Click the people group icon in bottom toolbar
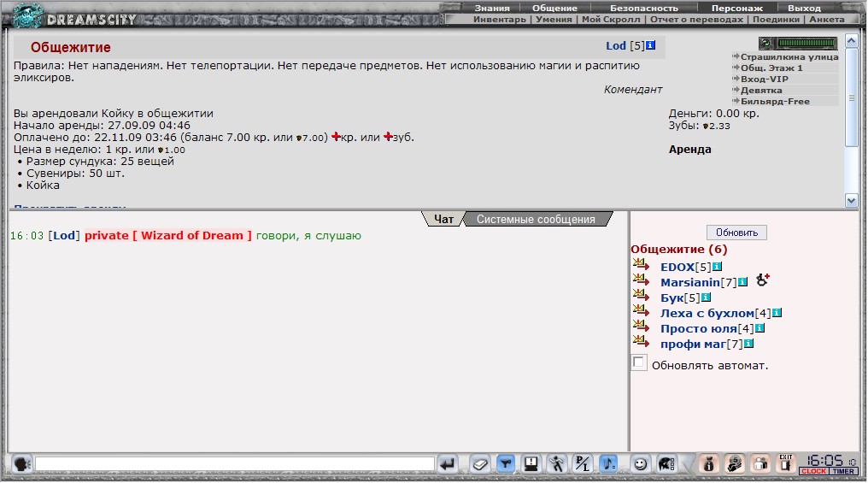Viewport: 868px width, 483px height. (x=760, y=463)
